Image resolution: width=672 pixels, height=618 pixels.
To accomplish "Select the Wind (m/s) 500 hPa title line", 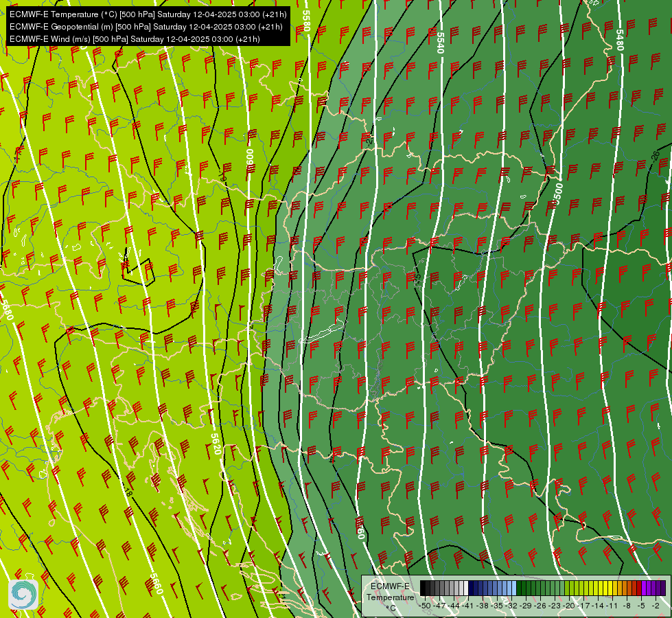I will [135, 39].
